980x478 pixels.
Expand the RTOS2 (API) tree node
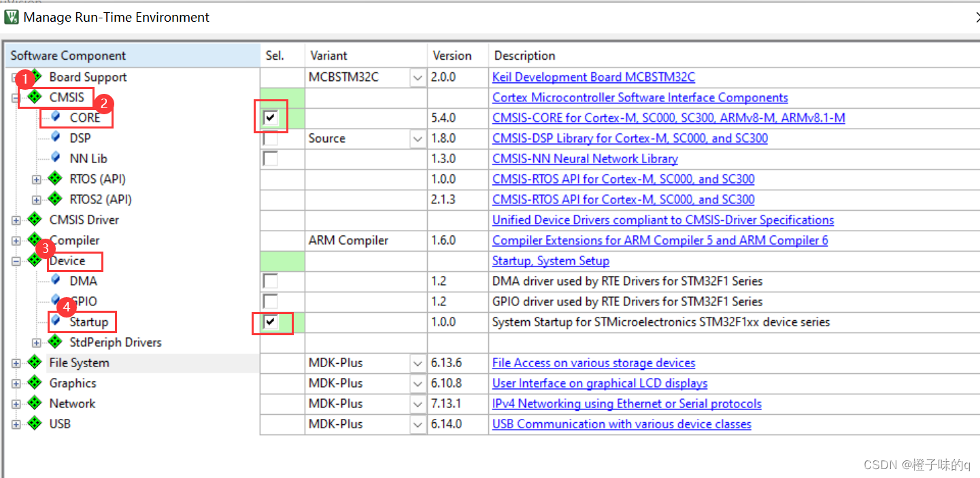coord(36,200)
